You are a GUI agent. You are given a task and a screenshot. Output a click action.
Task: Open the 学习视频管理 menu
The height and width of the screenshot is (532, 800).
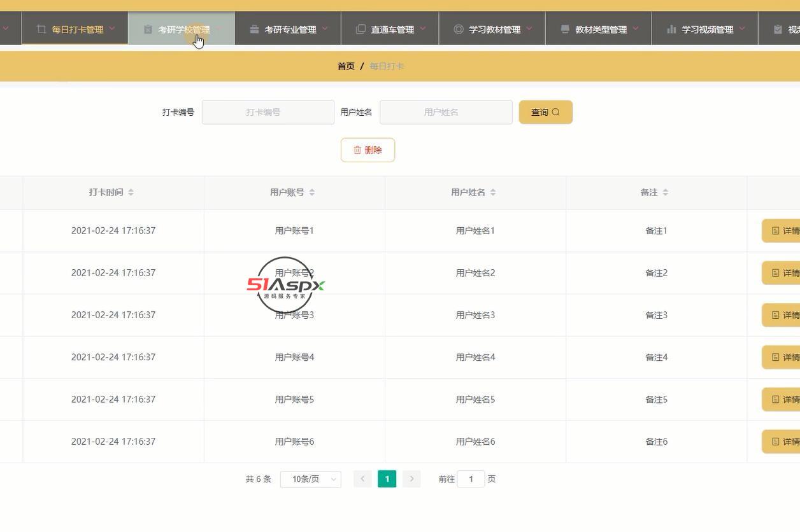coord(705,29)
